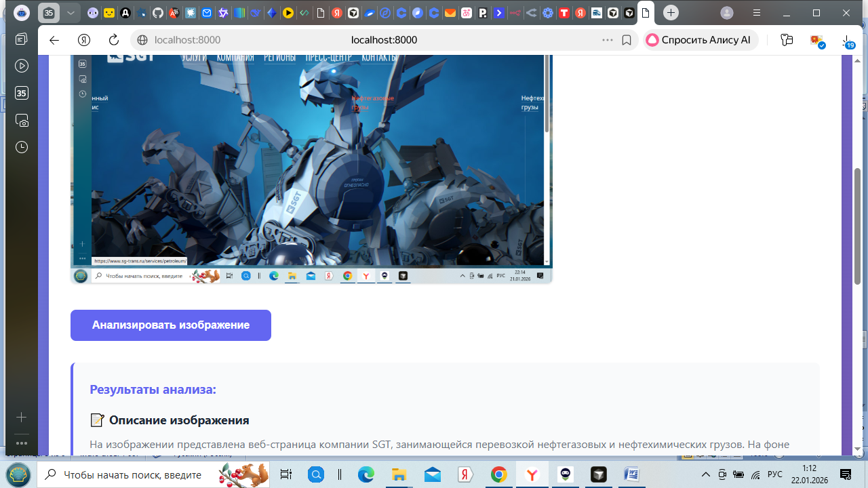
Task: Open Yandex home via the Я button
Action: [84, 40]
